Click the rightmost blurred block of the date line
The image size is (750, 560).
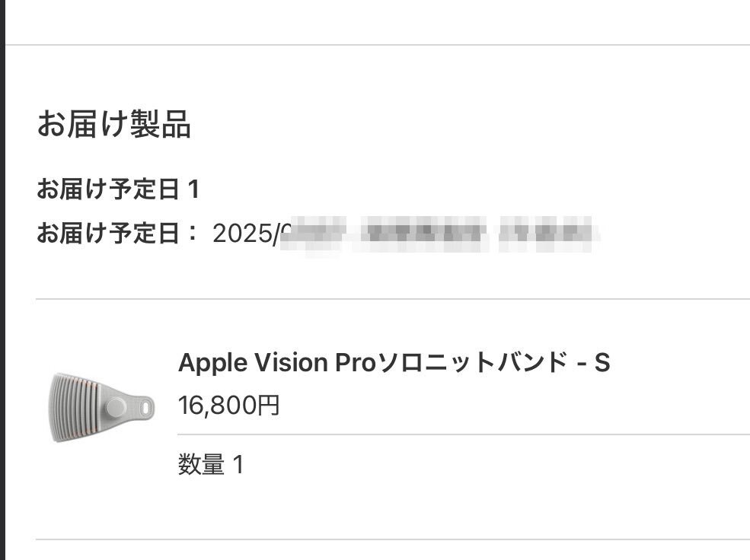546,234
